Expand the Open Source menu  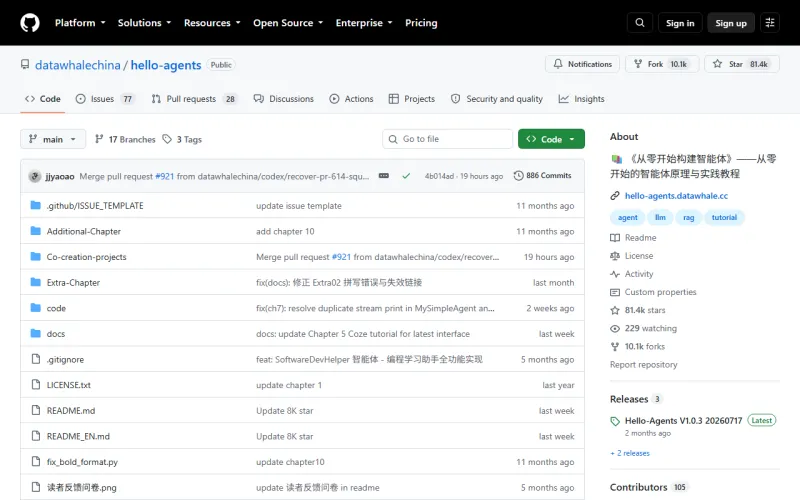(x=288, y=23)
